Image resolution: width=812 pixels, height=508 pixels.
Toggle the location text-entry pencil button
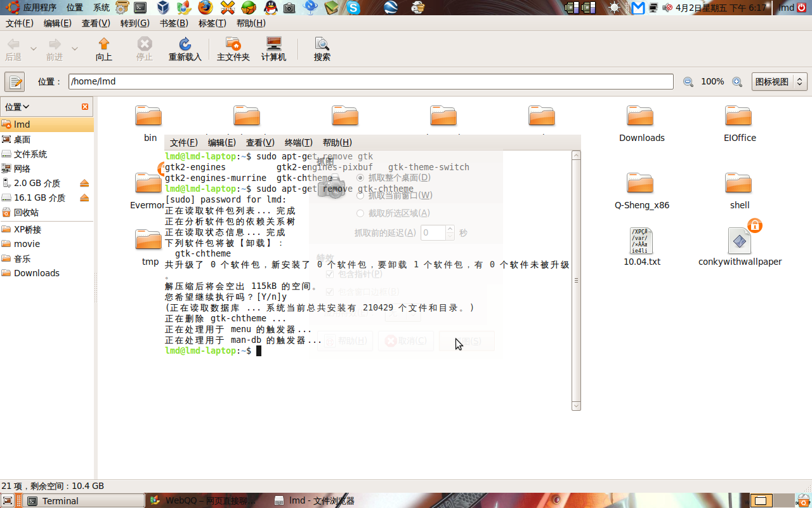(x=15, y=81)
